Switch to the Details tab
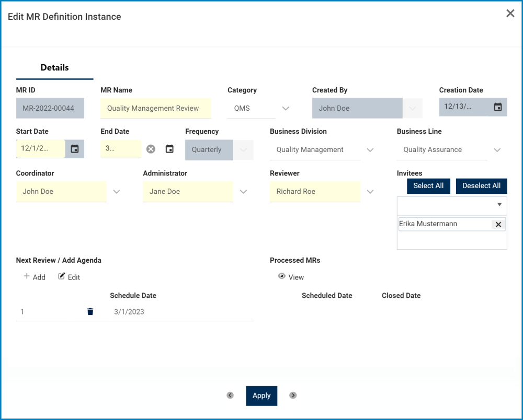This screenshot has width=523, height=420. point(55,67)
